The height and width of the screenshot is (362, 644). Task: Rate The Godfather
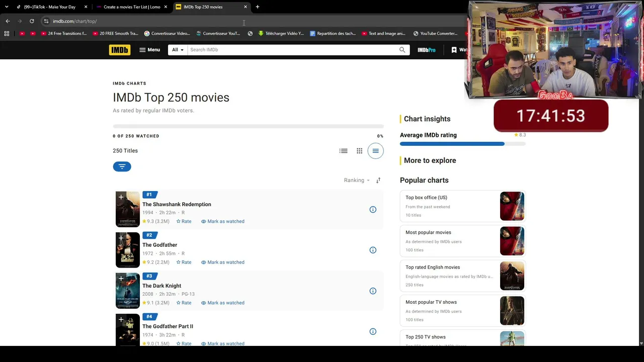pyautogui.click(x=184, y=262)
